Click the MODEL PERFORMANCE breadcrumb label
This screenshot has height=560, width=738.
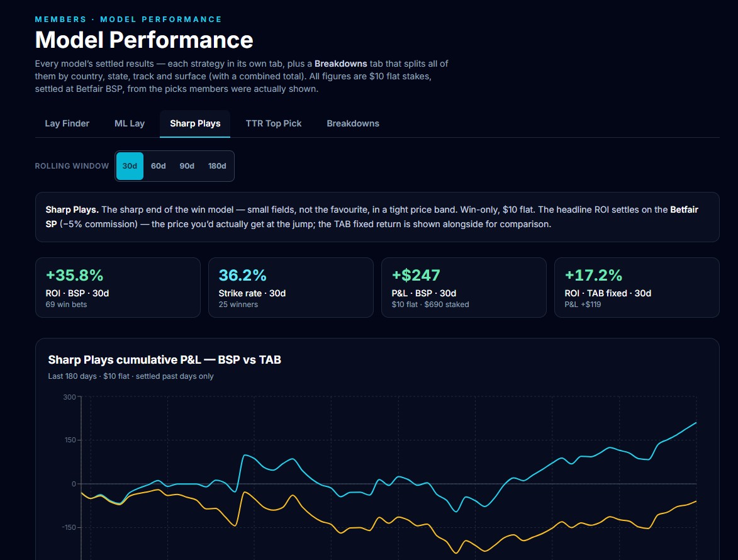(x=161, y=20)
